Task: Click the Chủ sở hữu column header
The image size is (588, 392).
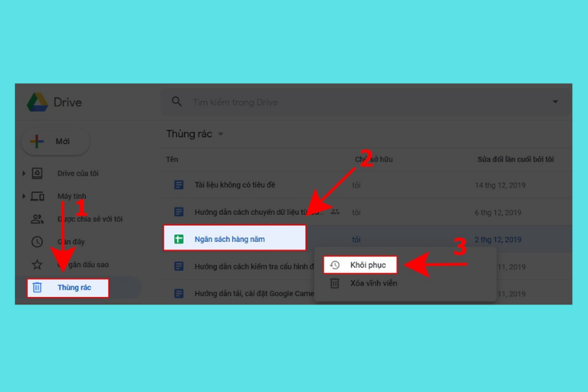Action: (x=374, y=159)
